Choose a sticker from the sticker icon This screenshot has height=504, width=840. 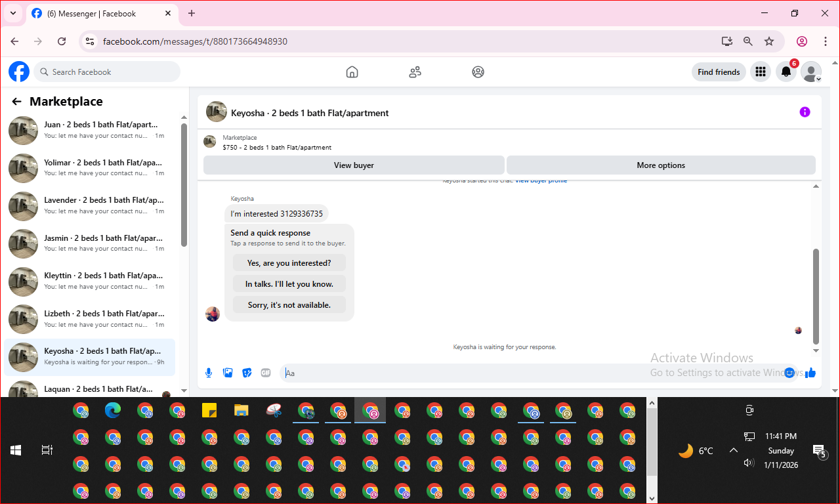247,373
